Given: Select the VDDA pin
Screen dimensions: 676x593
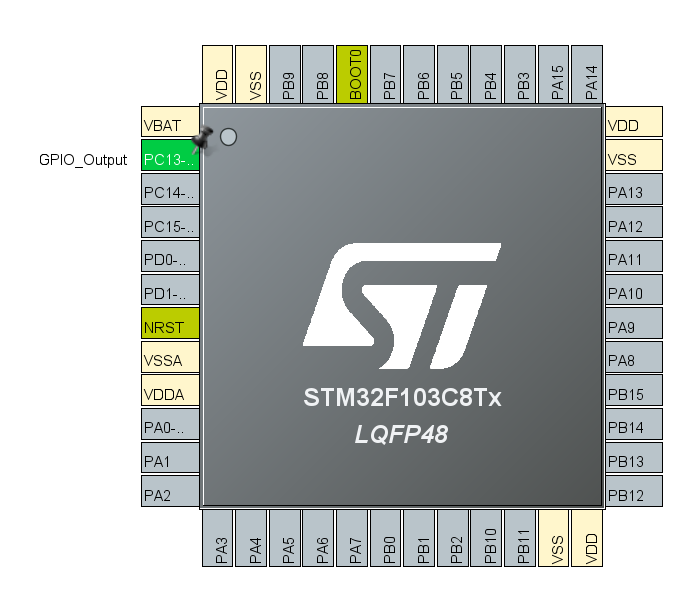Looking at the screenshot, I should pyautogui.click(x=170, y=390).
